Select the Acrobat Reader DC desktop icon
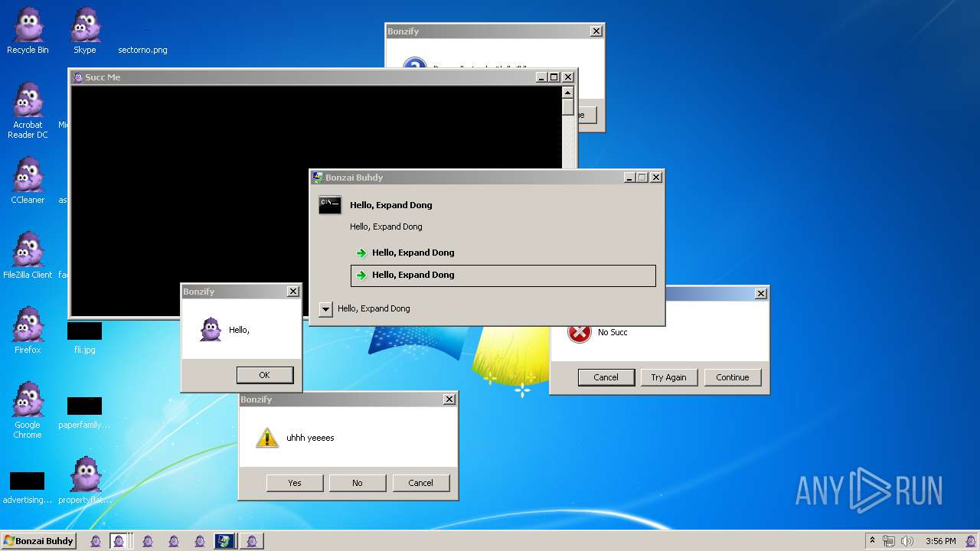The height and width of the screenshot is (551, 980). point(28,110)
